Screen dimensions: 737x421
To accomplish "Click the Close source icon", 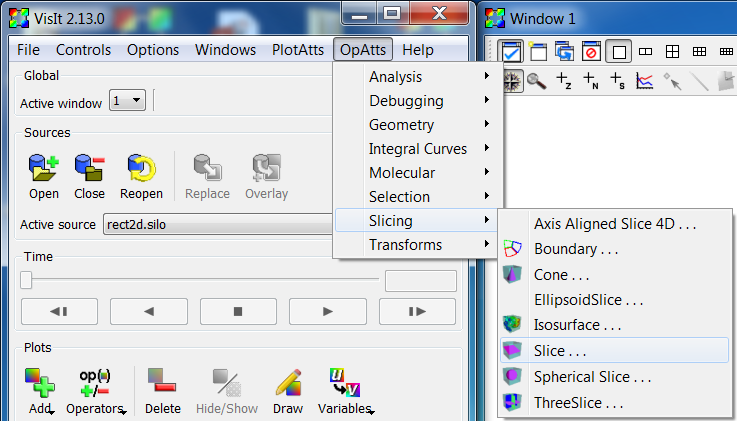I will pyautogui.click(x=89, y=168).
